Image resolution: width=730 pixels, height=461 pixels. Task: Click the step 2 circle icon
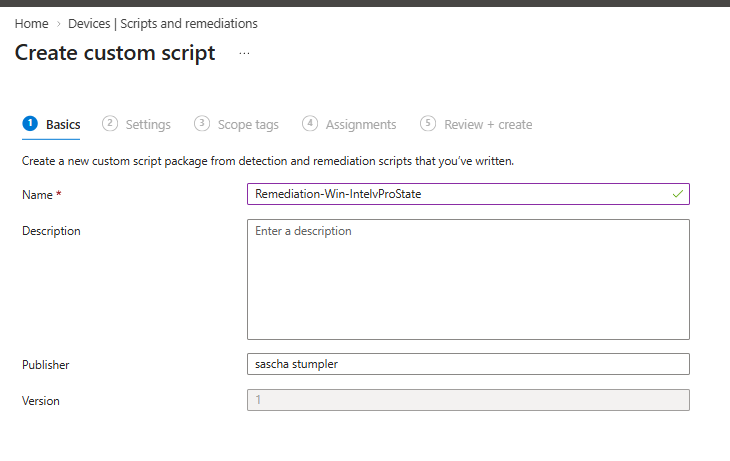tap(110, 123)
